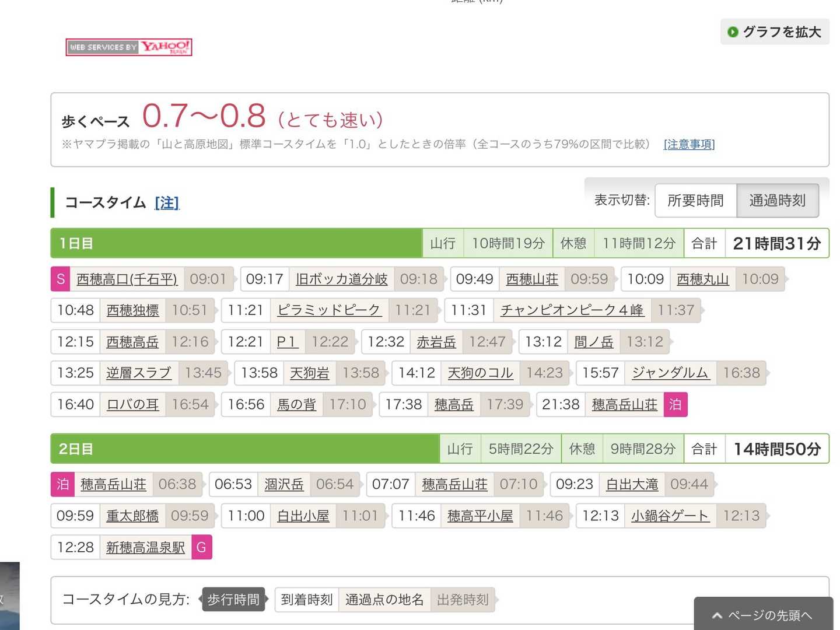Open the コースタイム [注] note link
This screenshot has height=630, width=840.
(167, 203)
